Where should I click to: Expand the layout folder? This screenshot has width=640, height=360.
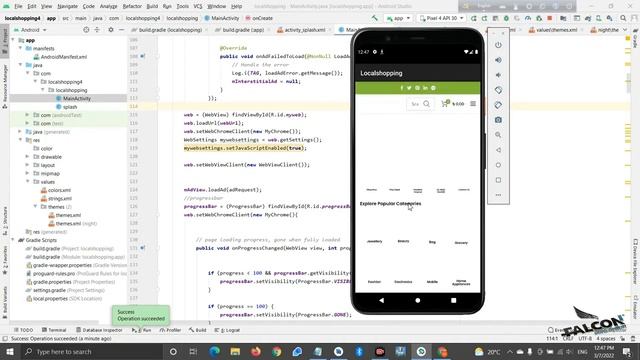27,165
